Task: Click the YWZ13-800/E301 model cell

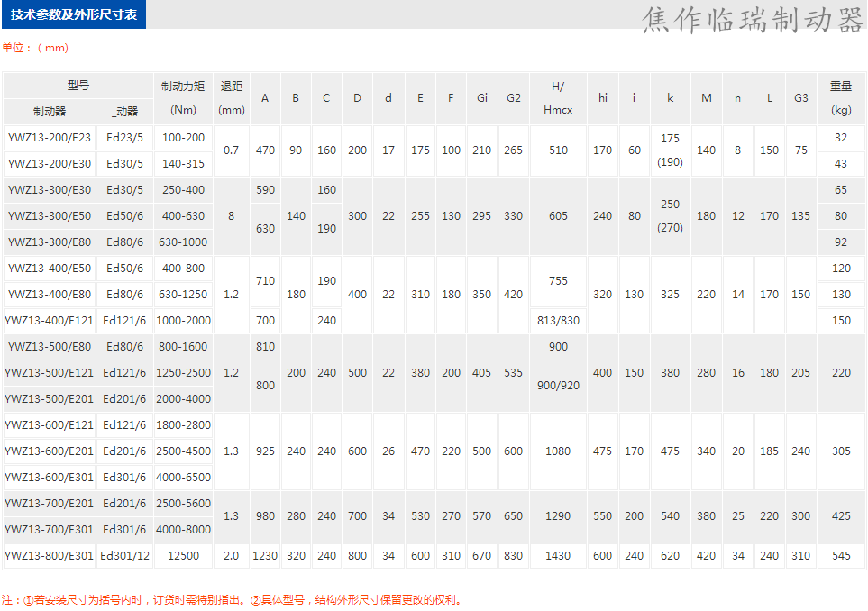Action: pyautogui.click(x=50, y=556)
